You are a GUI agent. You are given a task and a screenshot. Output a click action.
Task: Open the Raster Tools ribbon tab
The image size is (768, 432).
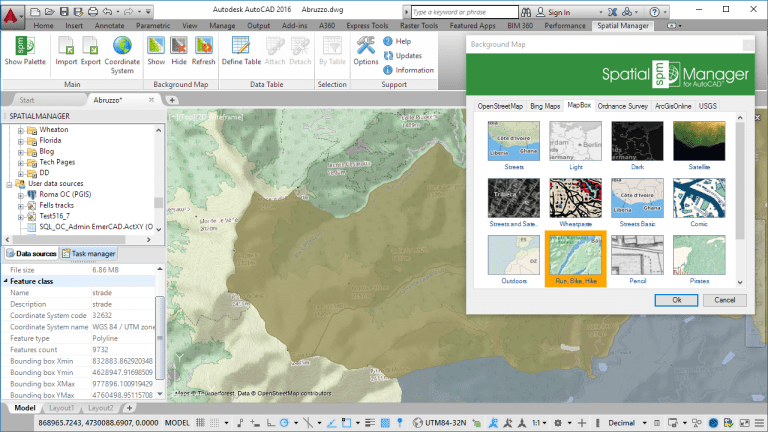(x=419, y=25)
